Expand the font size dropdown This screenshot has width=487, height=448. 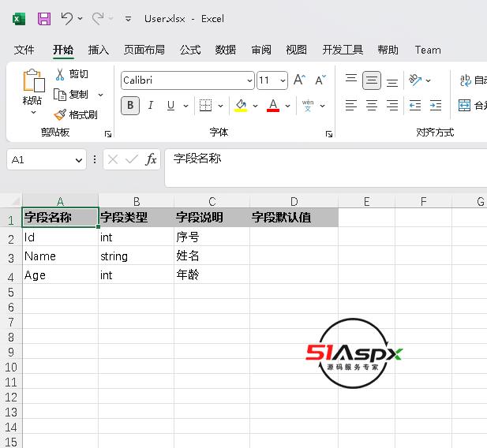[x=283, y=80]
